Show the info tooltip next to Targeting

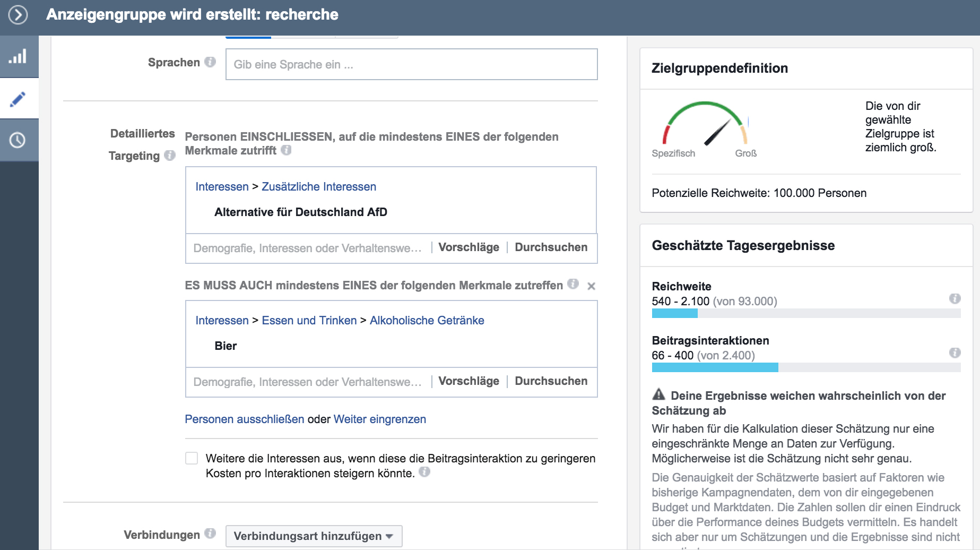coord(170,156)
